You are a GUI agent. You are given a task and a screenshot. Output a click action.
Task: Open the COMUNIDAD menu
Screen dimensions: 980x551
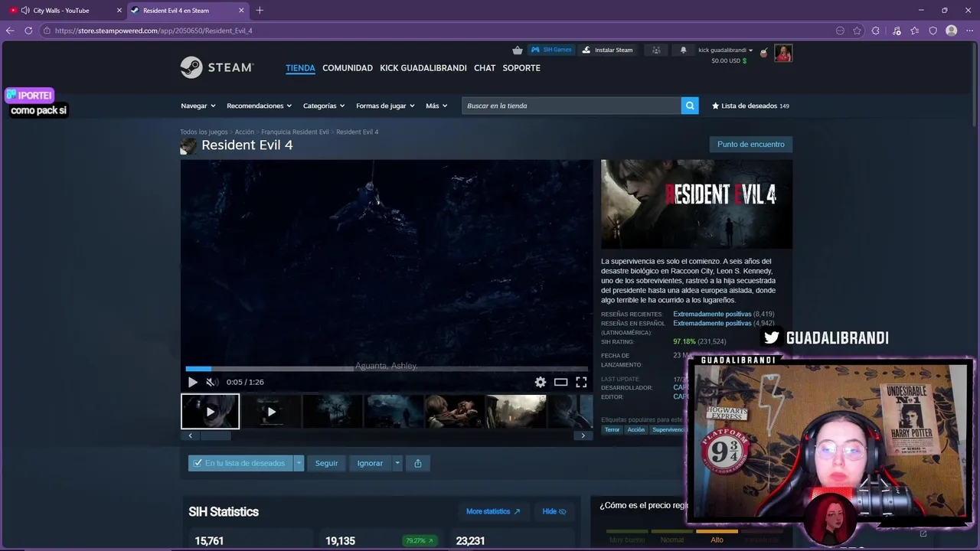click(348, 68)
